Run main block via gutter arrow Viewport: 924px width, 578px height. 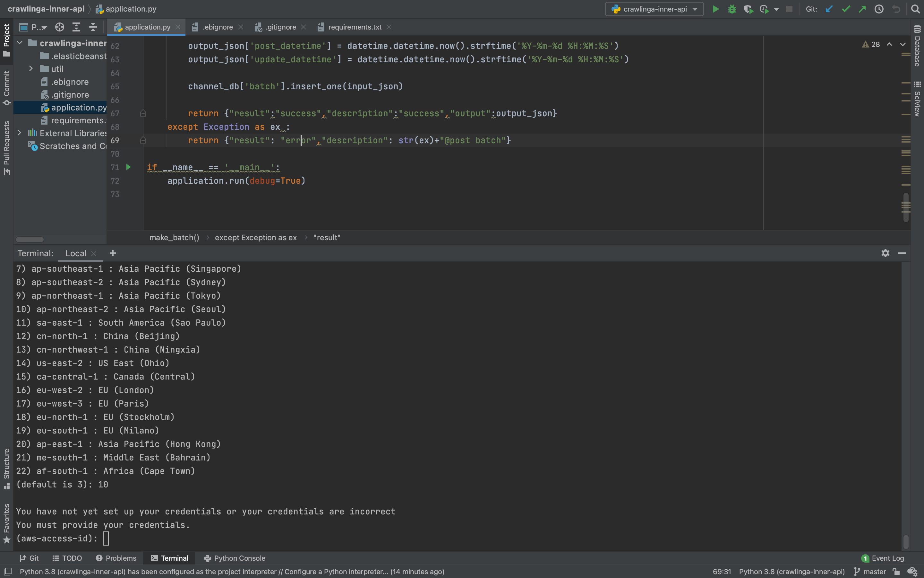(129, 167)
